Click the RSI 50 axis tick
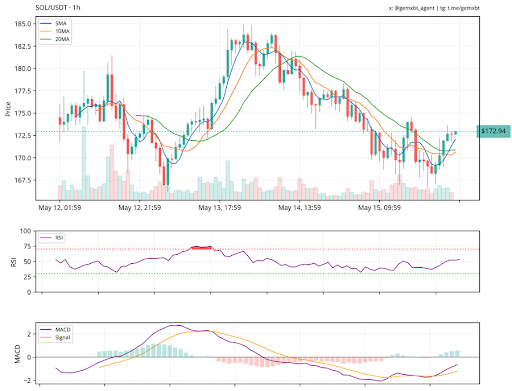 [x=27, y=262]
